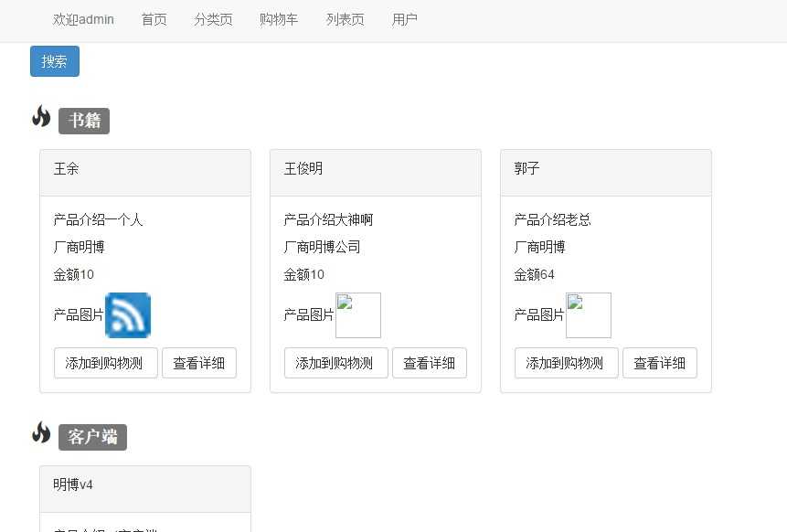787x532 pixels.
Task: Click 金额10 in the 王俊明 card
Action: (304, 274)
